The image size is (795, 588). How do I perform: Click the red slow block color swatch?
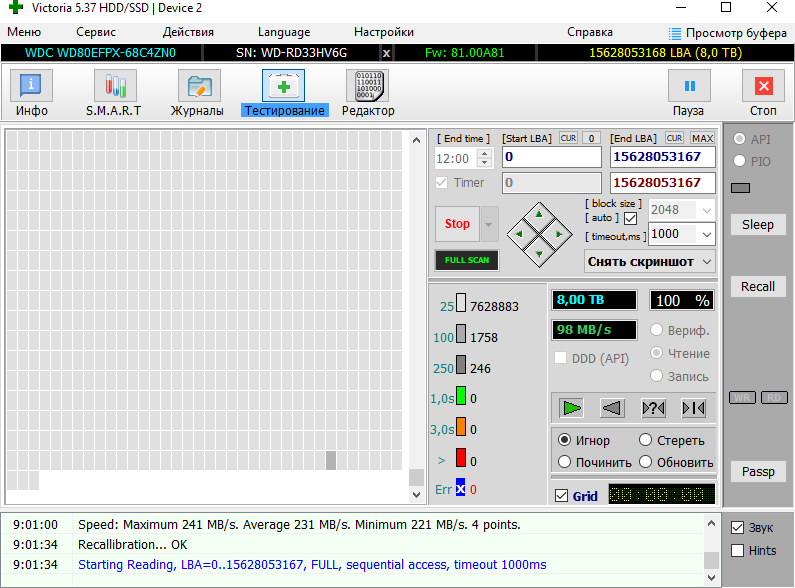461,457
